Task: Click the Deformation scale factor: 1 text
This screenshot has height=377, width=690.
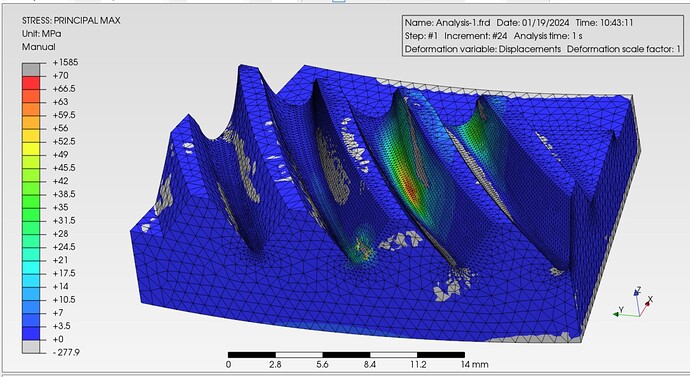Action: pyautogui.click(x=624, y=49)
